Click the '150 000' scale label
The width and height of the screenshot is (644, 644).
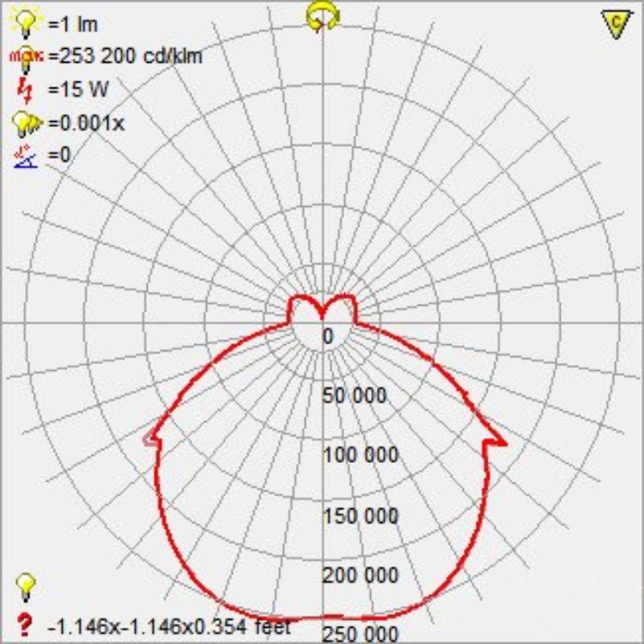tap(361, 516)
